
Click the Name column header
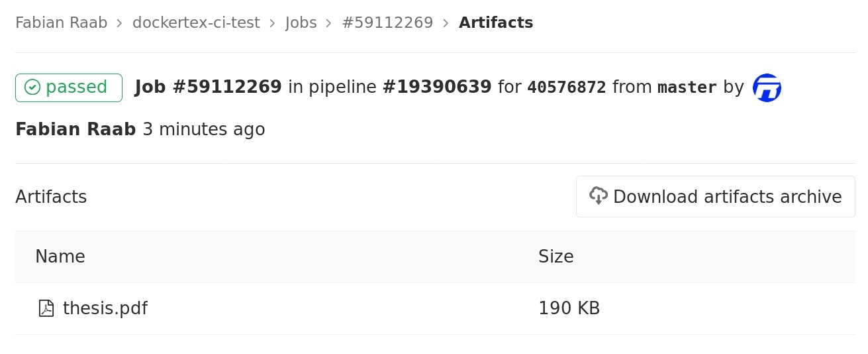[x=60, y=257]
